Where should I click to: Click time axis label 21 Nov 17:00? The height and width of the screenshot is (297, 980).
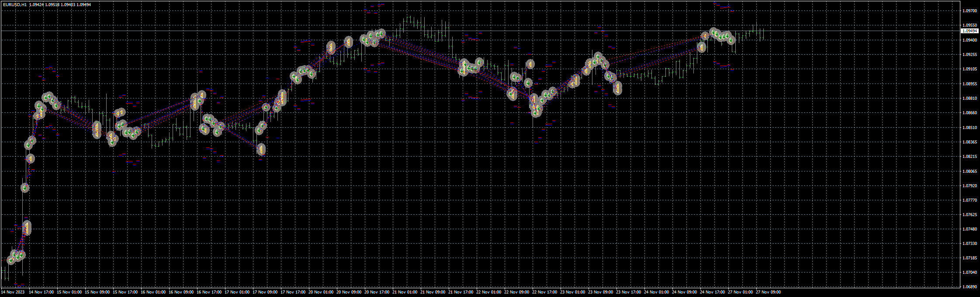point(461,292)
